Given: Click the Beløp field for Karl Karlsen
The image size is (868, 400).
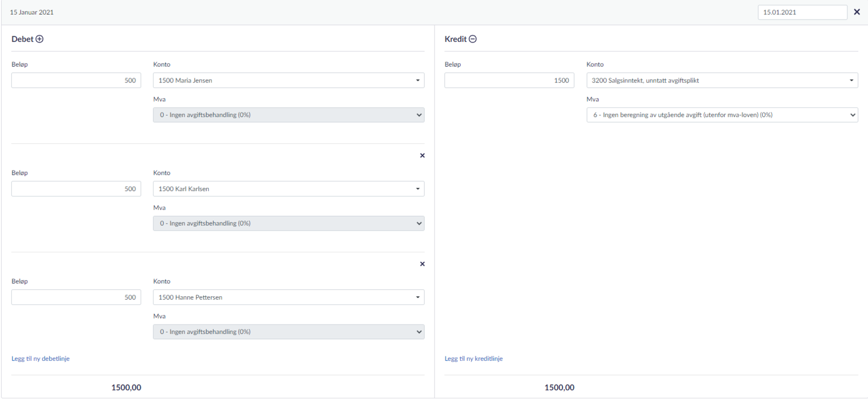Looking at the screenshot, I should tap(76, 189).
